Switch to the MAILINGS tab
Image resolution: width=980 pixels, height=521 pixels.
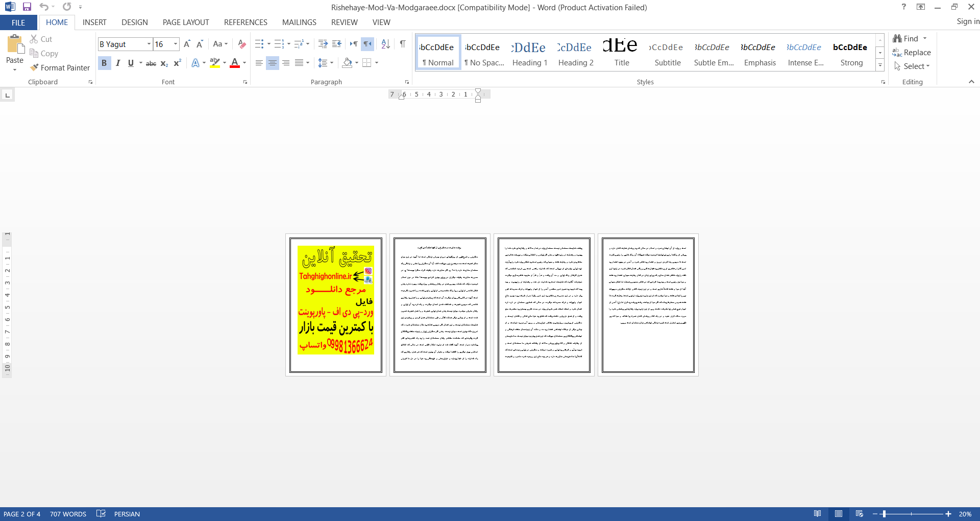tap(299, 22)
